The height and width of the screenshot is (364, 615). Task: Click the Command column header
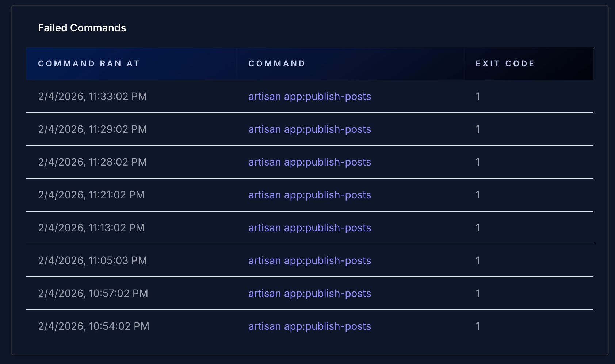[x=277, y=63]
